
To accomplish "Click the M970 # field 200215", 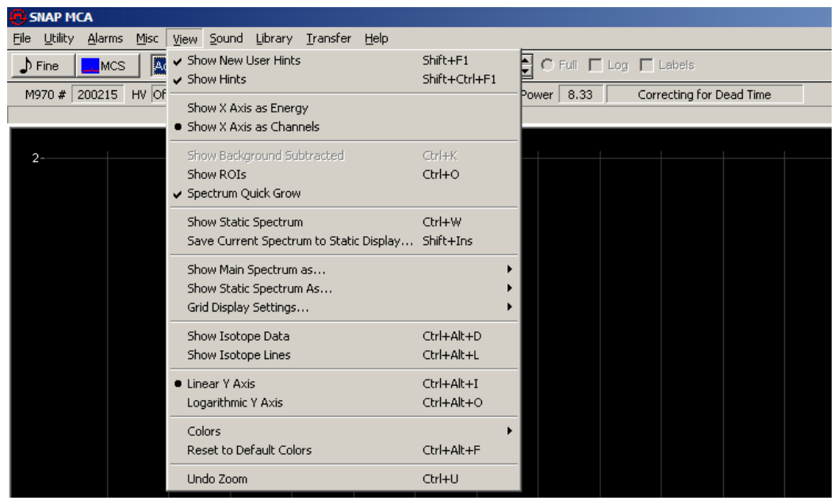I will click(98, 94).
